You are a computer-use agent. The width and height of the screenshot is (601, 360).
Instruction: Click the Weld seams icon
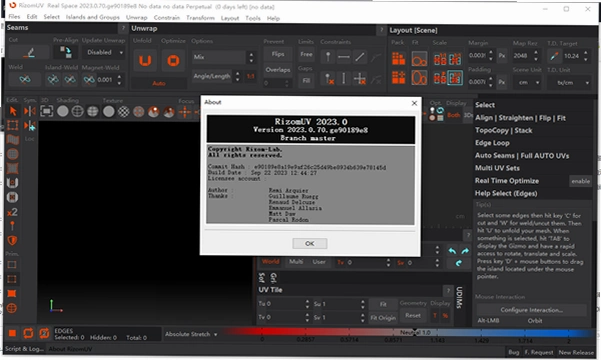pos(25,79)
